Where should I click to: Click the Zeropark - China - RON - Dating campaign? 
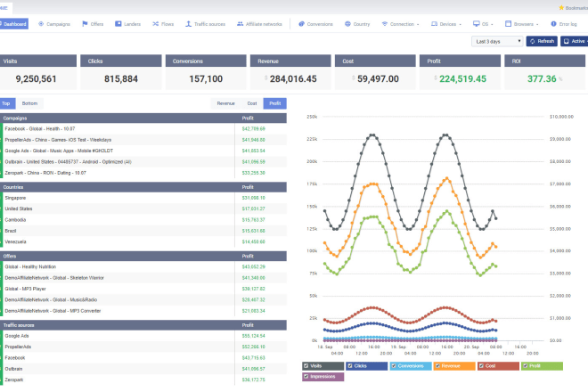[143, 173]
